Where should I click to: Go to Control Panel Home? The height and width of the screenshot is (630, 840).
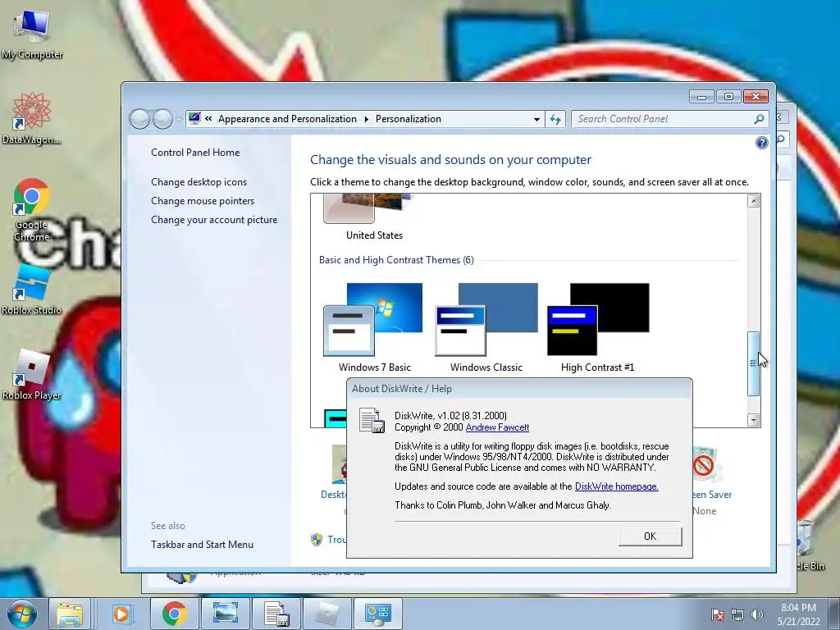point(195,152)
